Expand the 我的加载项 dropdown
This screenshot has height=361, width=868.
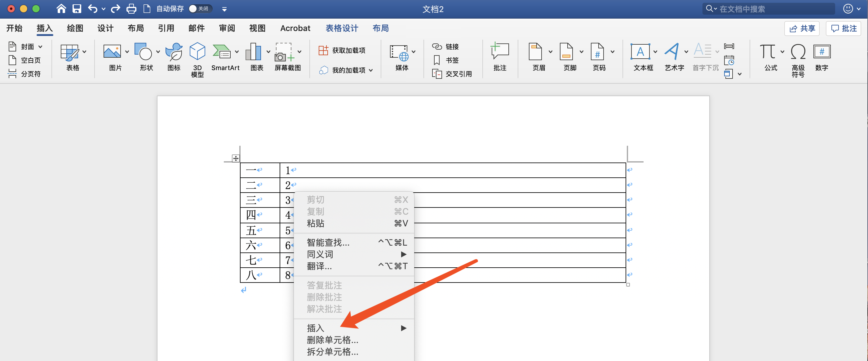371,70
